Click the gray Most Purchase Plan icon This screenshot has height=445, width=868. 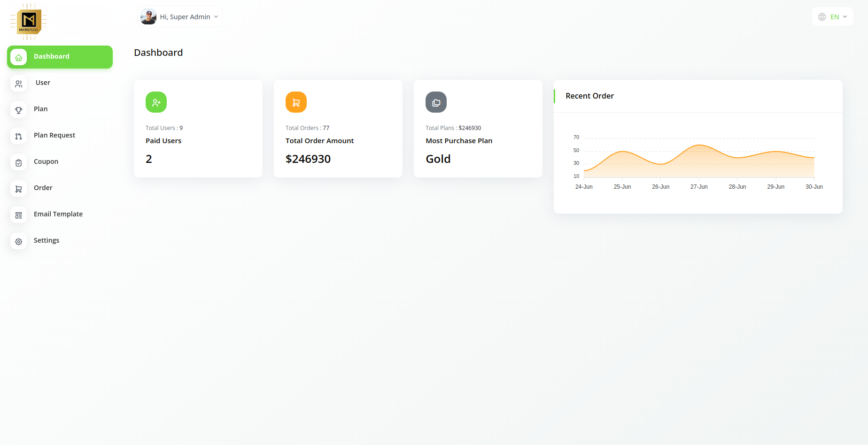point(436,102)
